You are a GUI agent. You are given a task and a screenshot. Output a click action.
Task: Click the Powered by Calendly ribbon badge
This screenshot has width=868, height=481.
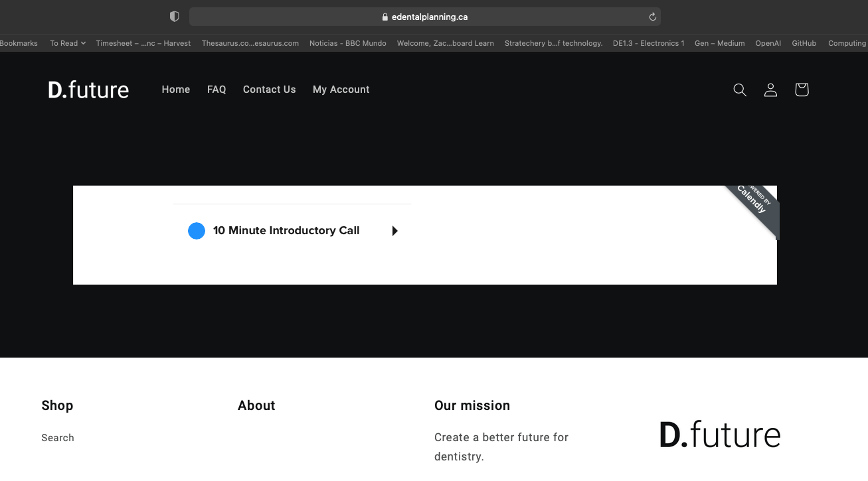coord(754,202)
